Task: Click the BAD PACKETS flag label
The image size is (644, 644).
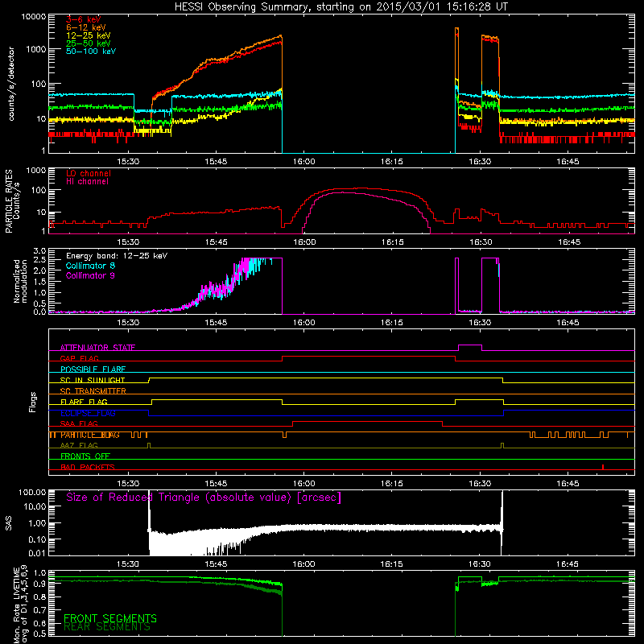Action: pyautogui.click(x=88, y=467)
